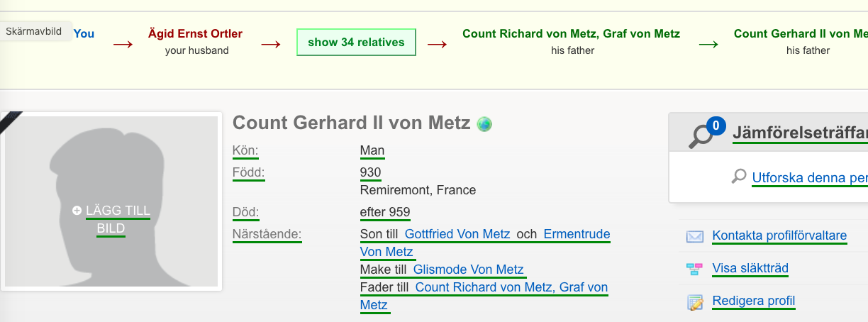Image resolution: width=868 pixels, height=322 pixels.
Task: Click the small search icon beside Utforska denna
Action: [739, 177]
